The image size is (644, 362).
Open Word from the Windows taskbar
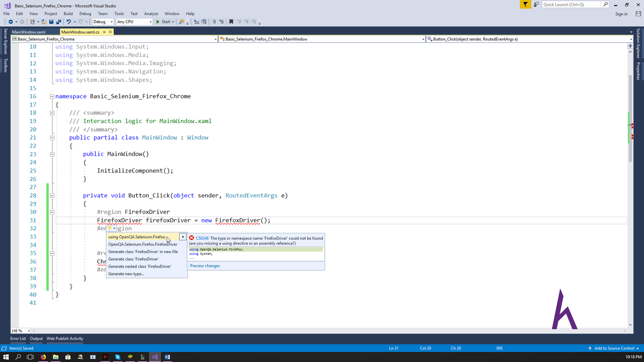[x=167, y=357]
